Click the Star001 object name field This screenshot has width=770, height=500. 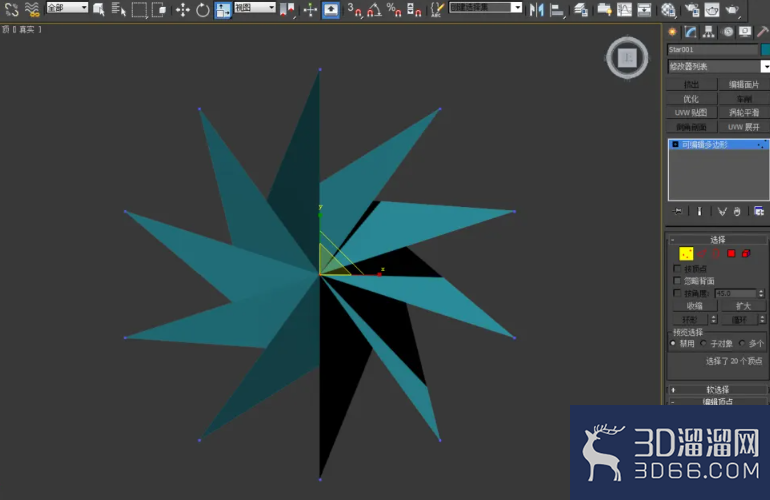click(713, 50)
